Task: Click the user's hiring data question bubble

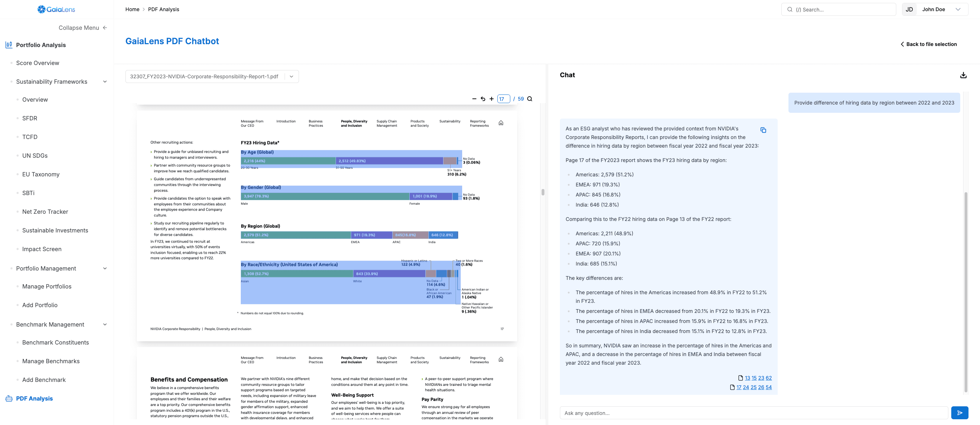Action: point(874,103)
